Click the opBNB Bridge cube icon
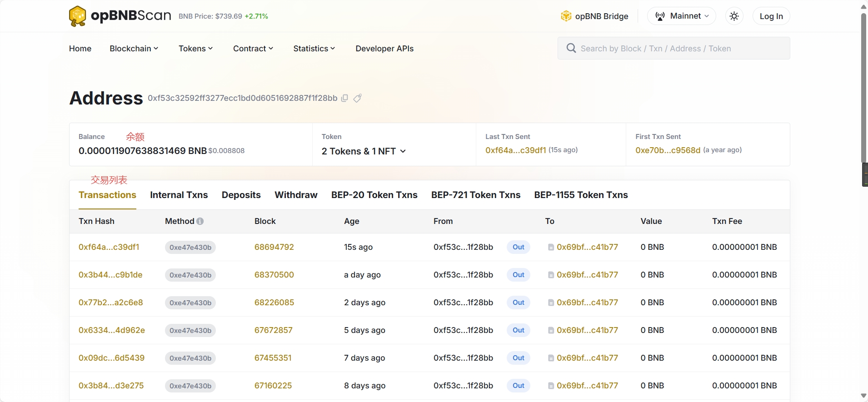Viewport: 868px width, 402px height. tap(566, 16)
